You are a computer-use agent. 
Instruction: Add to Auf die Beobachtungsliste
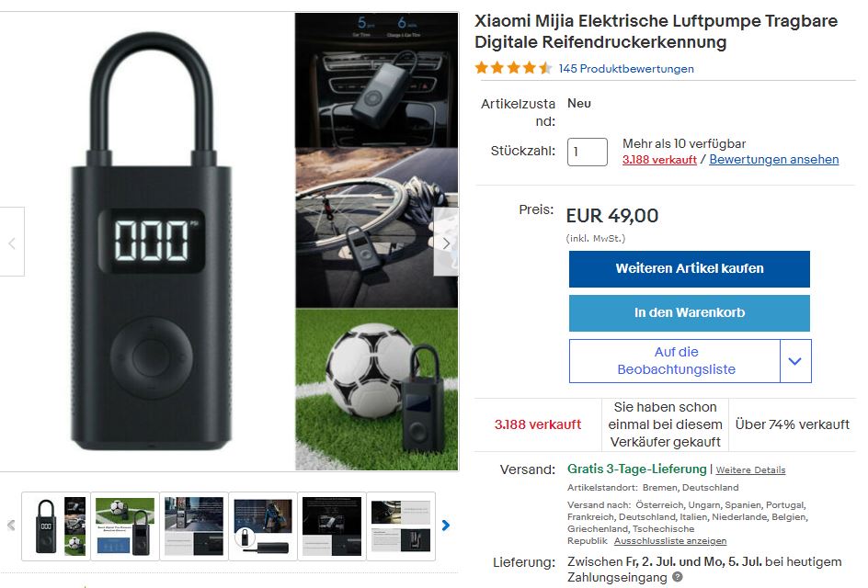click(675, 361)
